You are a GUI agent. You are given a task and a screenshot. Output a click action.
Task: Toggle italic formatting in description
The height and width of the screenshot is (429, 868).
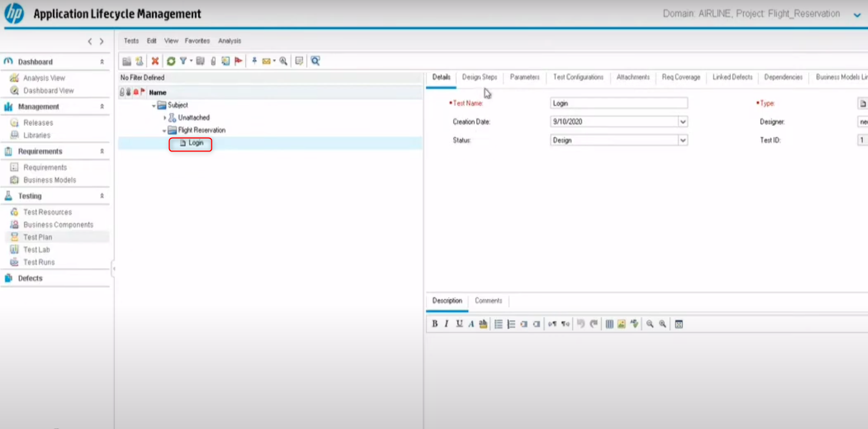446,324
